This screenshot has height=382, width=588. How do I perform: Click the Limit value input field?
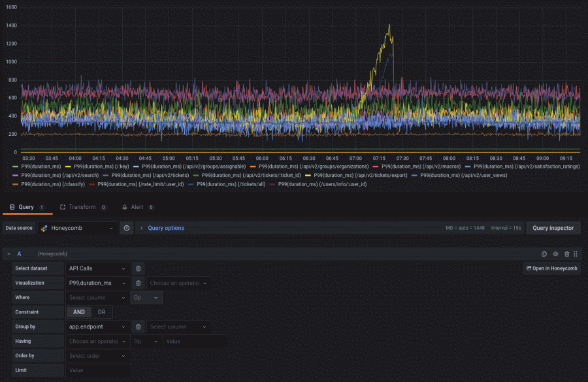tap(96, 370)
